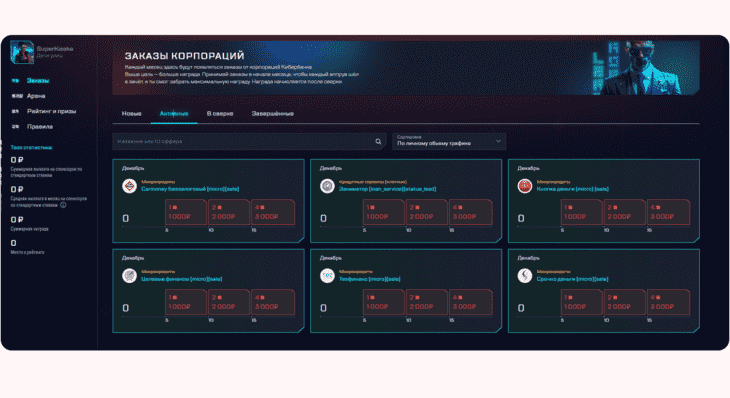Click the info icon under average payout
This screenshot has width=730, height=398.
pos(63,205)
